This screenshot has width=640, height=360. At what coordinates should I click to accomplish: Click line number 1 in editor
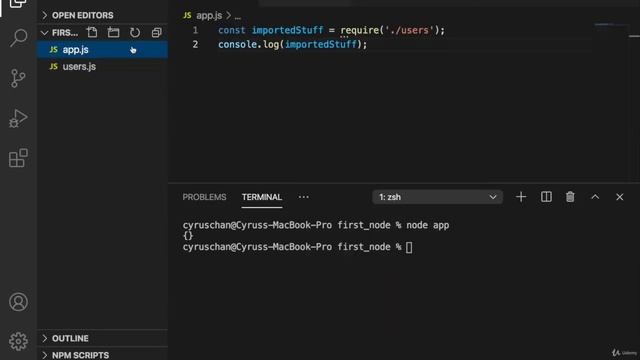tap(195, 30)
